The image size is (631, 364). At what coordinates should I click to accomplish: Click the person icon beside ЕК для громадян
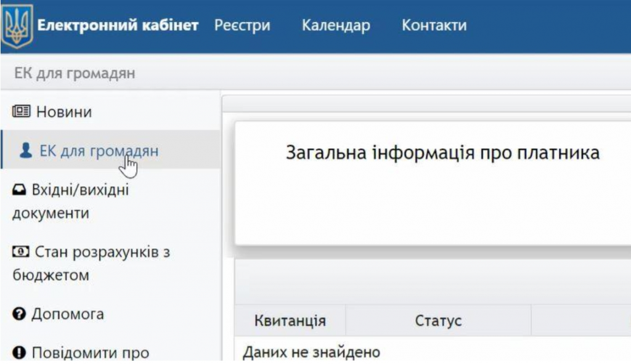pyautogui.click(x=26, y=150)
